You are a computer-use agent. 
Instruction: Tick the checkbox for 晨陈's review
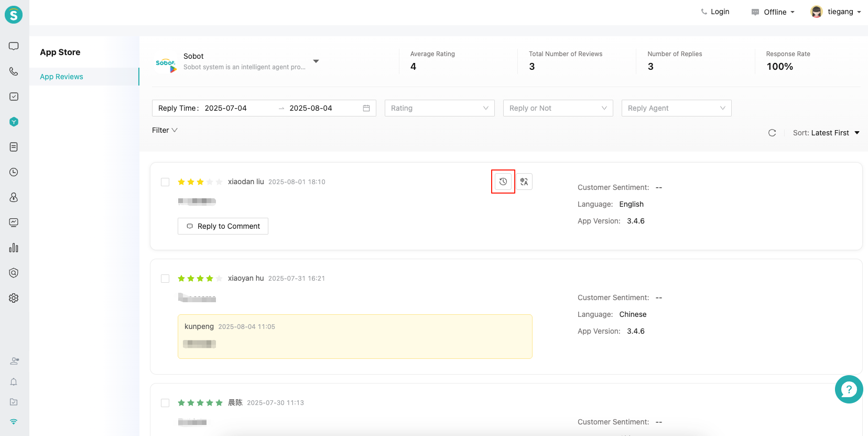(x=165, y=403)
